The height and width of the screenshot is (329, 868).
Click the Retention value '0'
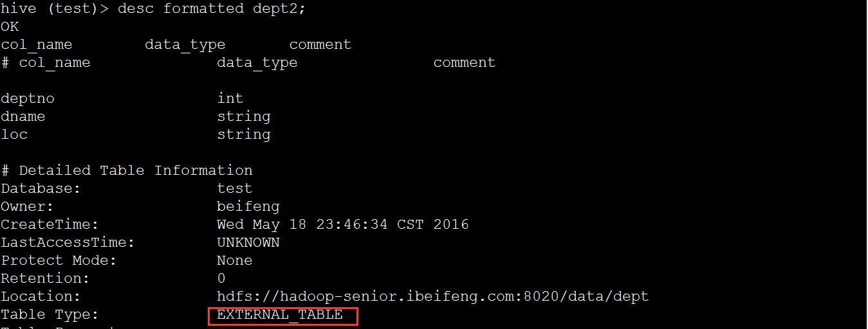[x=221, y=278]
